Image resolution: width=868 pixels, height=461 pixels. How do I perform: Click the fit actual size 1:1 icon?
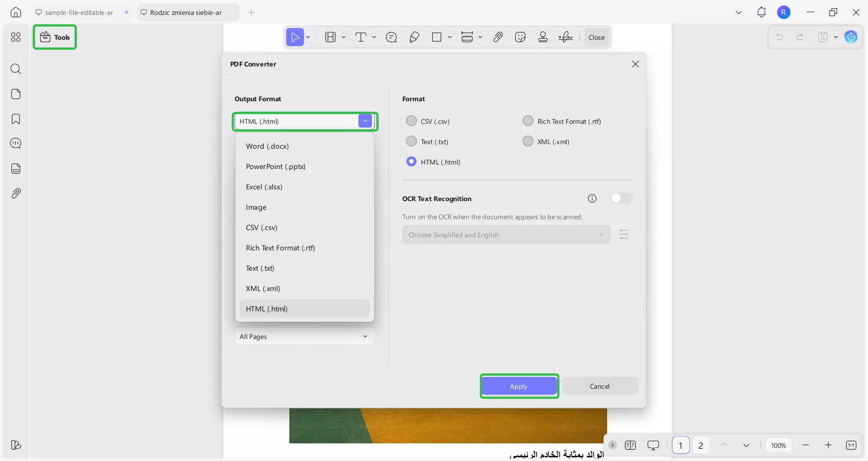point(851,445)
